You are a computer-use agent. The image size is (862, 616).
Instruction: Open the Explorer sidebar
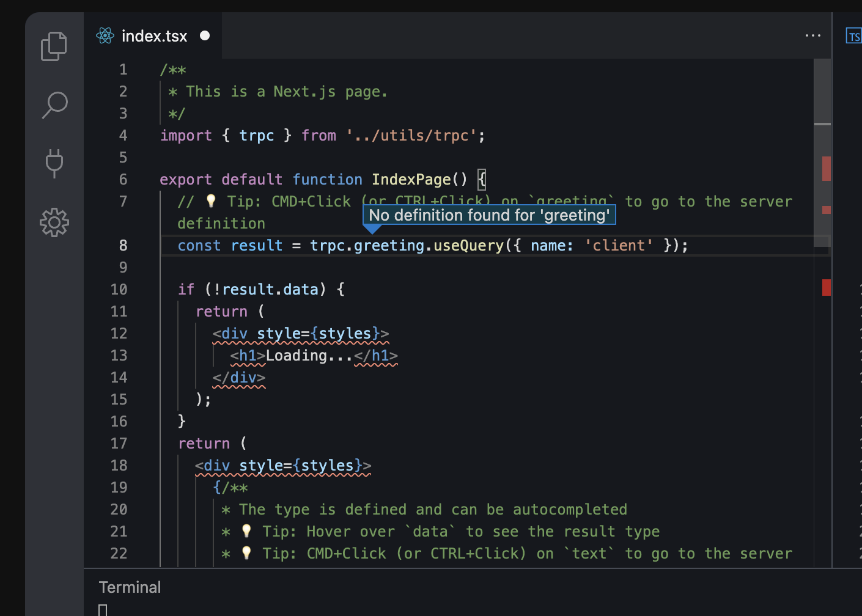(54, 45)
